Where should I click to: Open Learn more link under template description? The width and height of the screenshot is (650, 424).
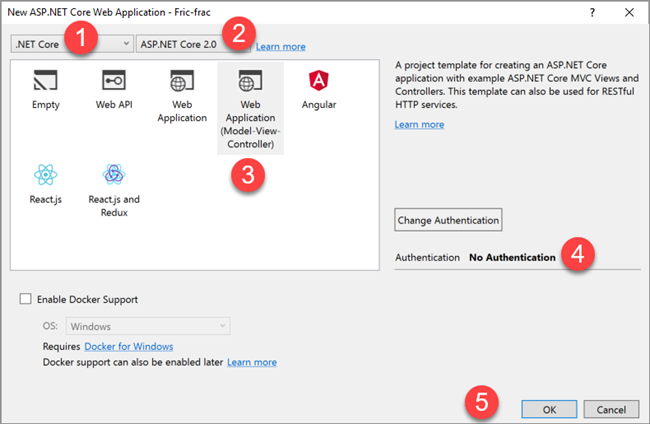pos(419,124)
